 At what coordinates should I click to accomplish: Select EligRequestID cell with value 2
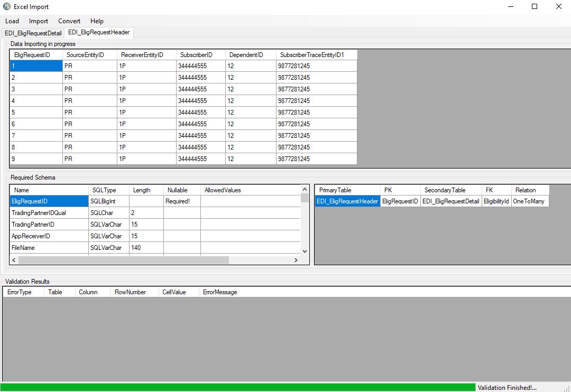pos(36,78)
